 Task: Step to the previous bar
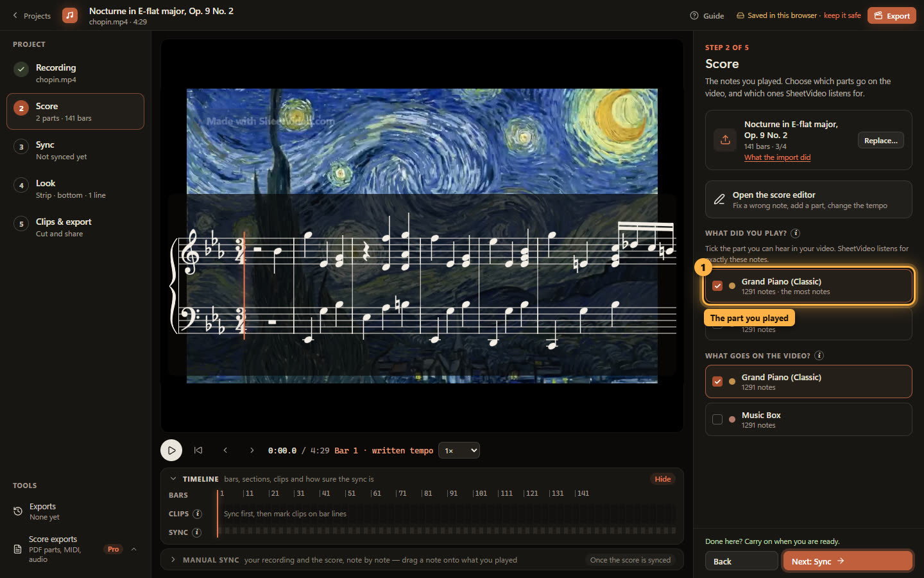tap(225, 450)
